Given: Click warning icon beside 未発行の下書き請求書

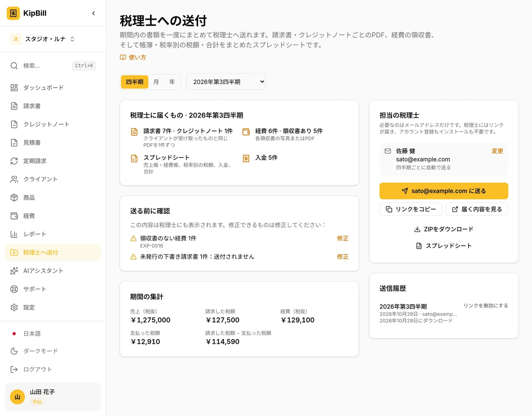Looking at the screenshot, I should click(x=133, y=257).
